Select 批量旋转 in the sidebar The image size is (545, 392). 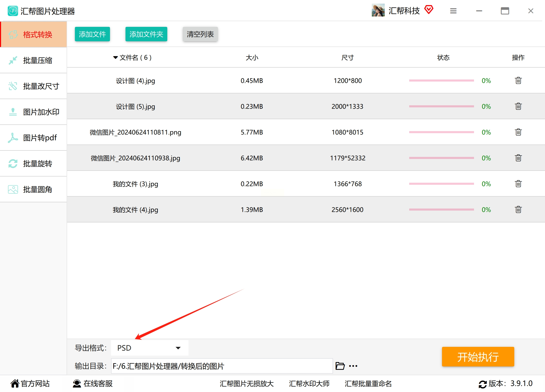tap(34, 163)
